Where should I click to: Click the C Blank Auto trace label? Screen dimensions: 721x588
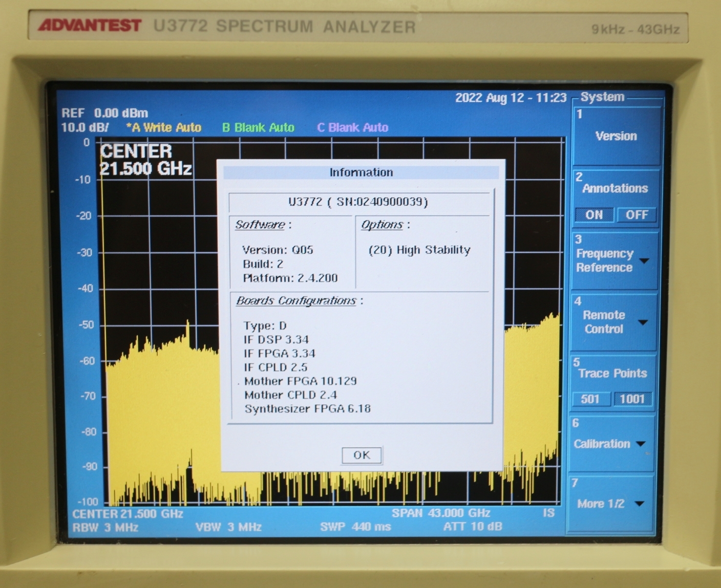[352, 127]
